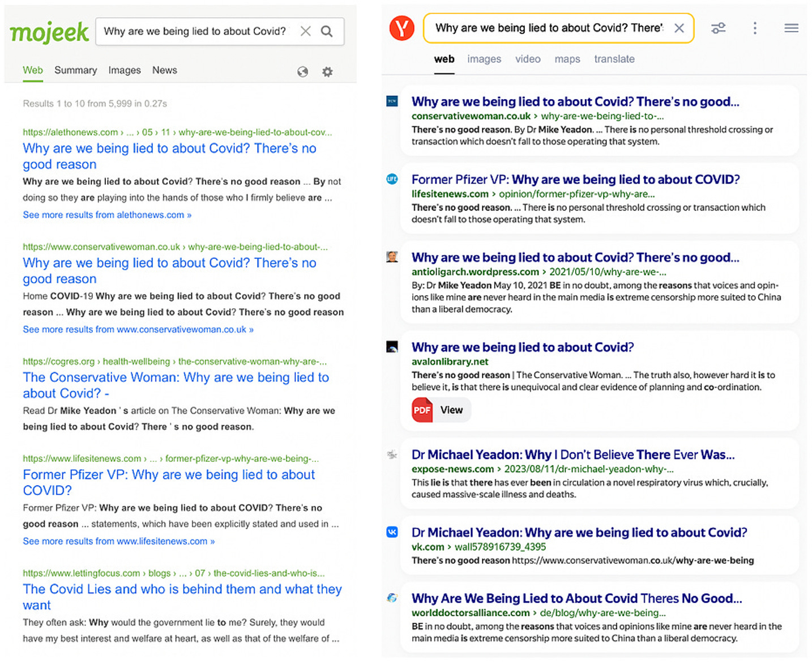Click the worlddoctorsalliance.com favicon in Yandex
Screen dimensions: 812x663
[392, 598]
